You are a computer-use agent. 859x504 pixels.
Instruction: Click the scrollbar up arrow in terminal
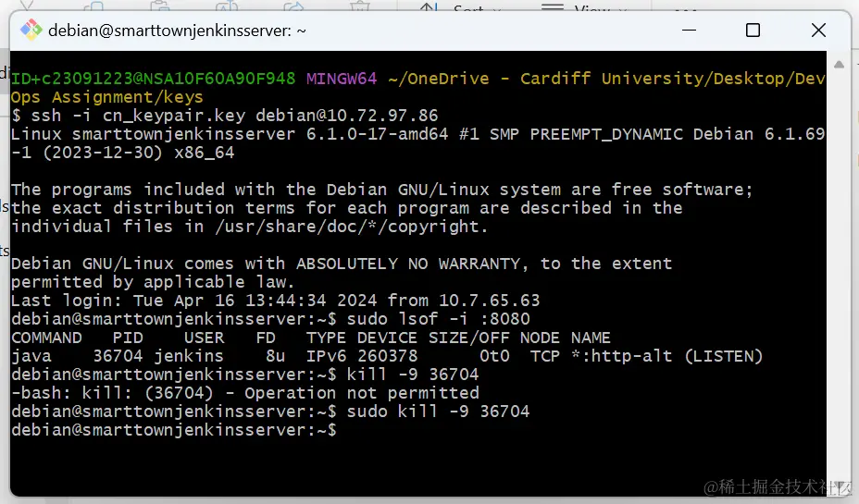839,65
